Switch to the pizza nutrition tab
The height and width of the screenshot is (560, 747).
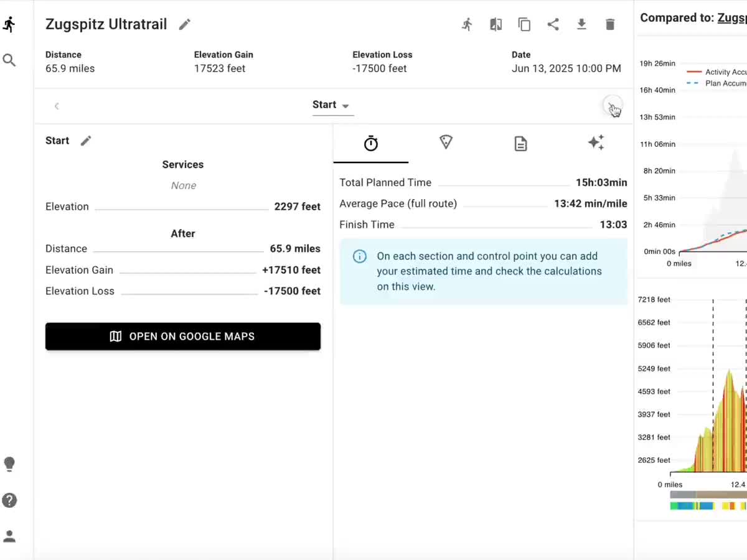(446, 142)
